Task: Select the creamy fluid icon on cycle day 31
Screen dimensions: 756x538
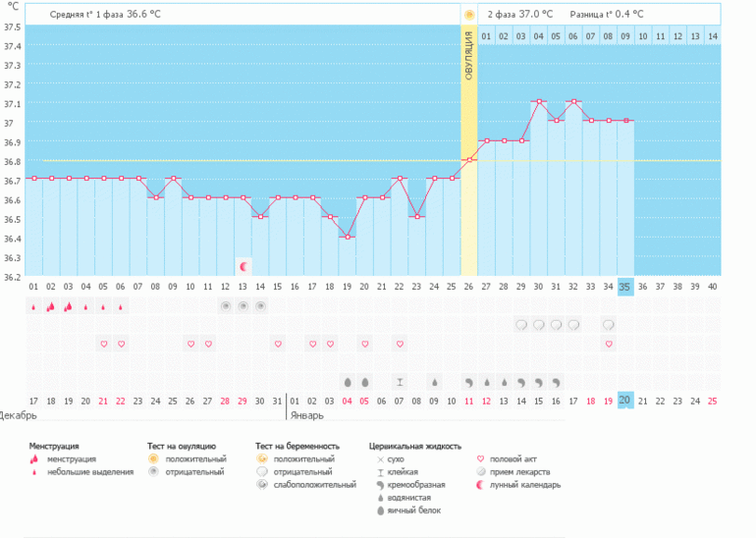Action: (x=556, y=383)
